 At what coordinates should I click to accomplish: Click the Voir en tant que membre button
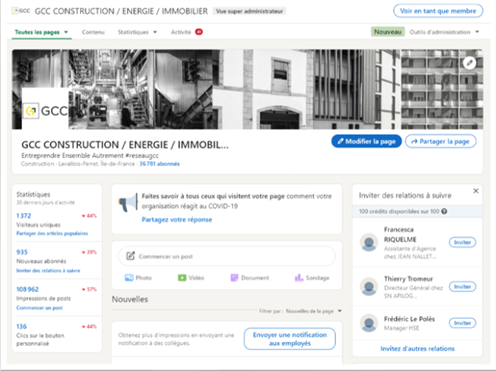pos(438,11)
